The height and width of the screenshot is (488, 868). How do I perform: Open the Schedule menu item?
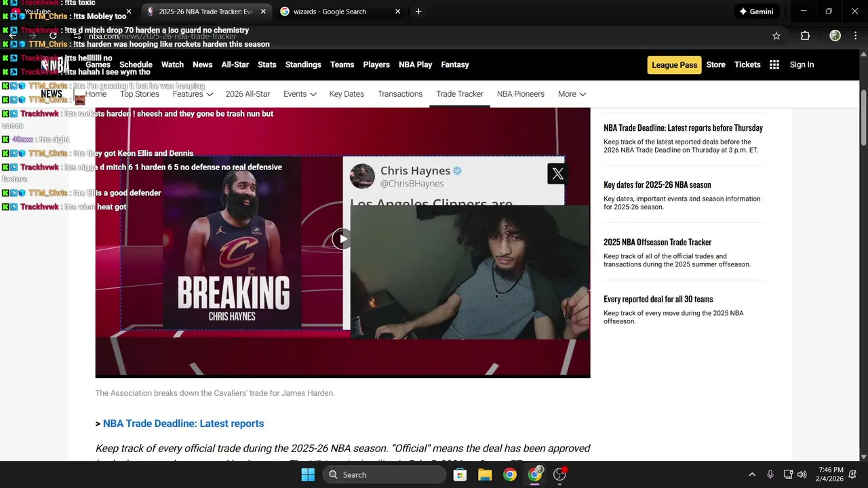(x=136, y=64)
